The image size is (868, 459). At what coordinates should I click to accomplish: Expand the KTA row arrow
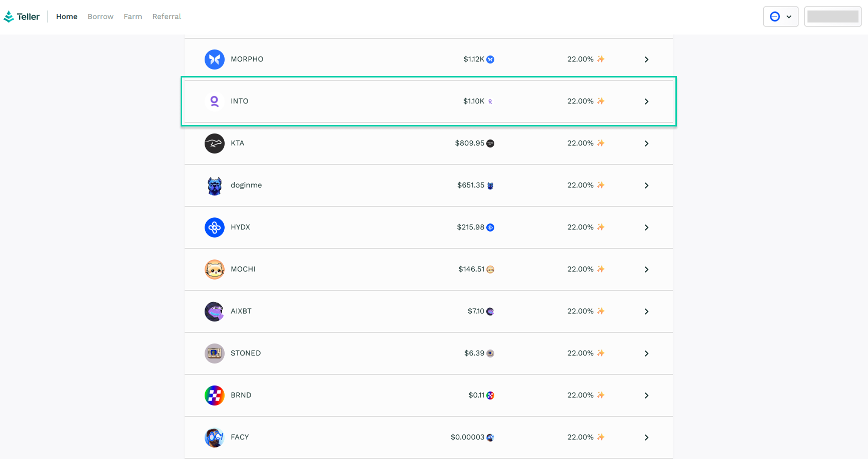[x=646, y=143]
